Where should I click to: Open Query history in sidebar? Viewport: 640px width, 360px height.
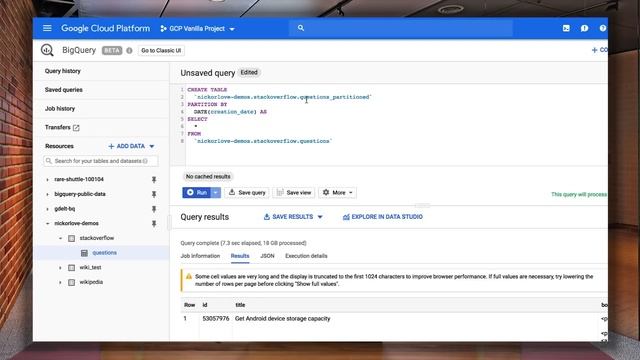(x=63, y=71)
